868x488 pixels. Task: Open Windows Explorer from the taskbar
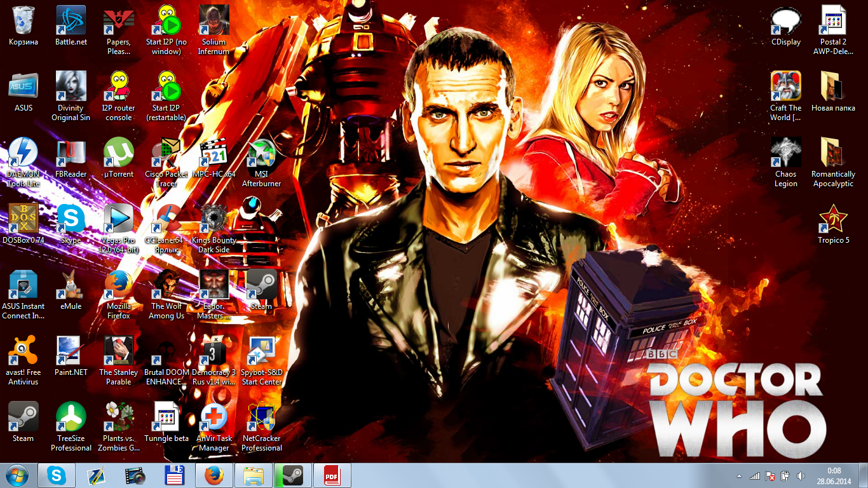(x=254, y=475)
